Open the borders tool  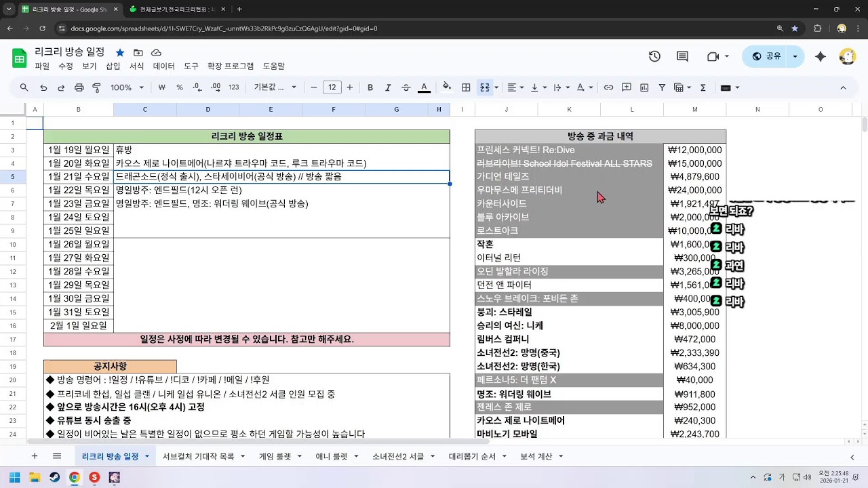click(x=466, y=87)
